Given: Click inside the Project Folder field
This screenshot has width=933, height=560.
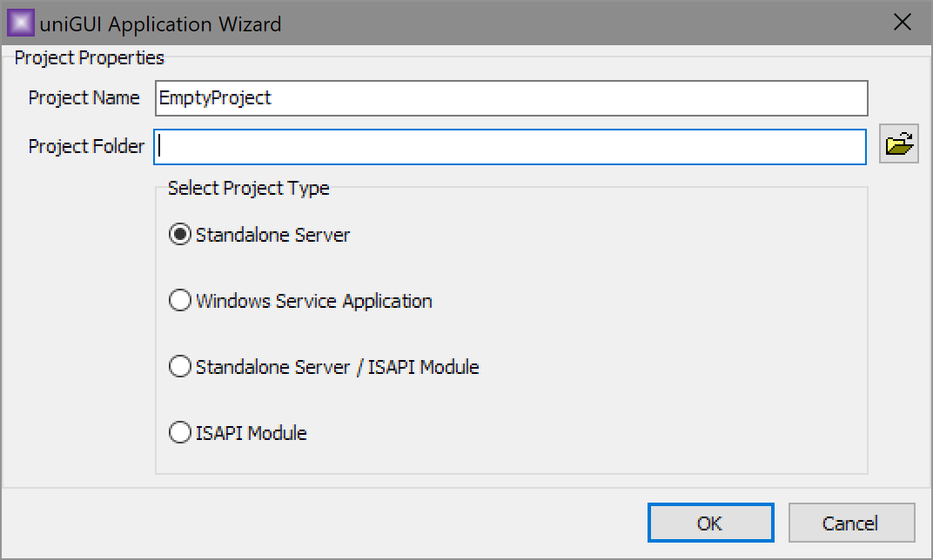Looking at the screenshot, I should coord(511,146).
